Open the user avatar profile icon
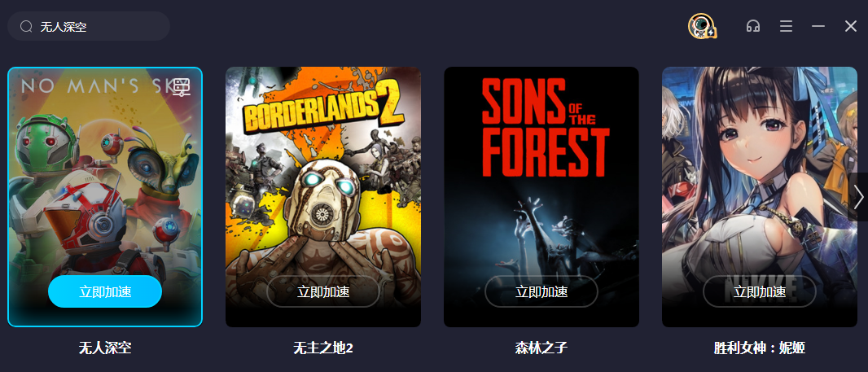 click(702, 26)
